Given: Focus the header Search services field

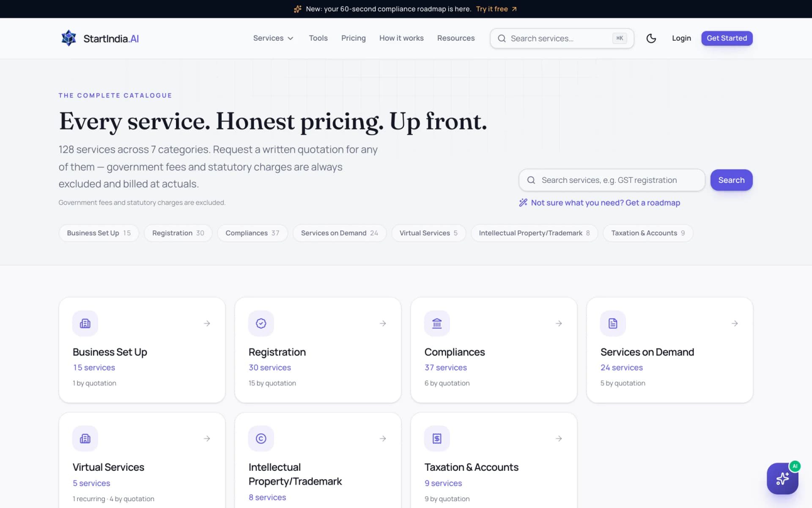Looking at the screenshot, I should [x=562, y=39].
